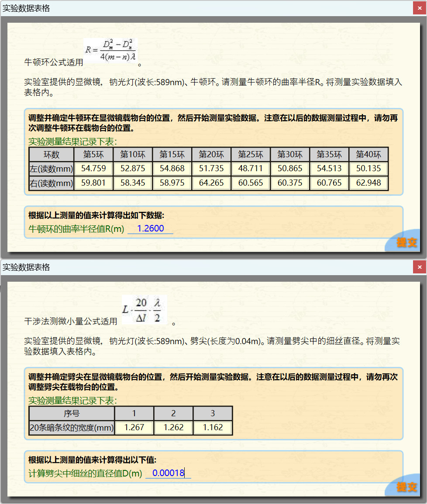Select the right reading for ring 40
427x504 pixels.
coord(368,183)
